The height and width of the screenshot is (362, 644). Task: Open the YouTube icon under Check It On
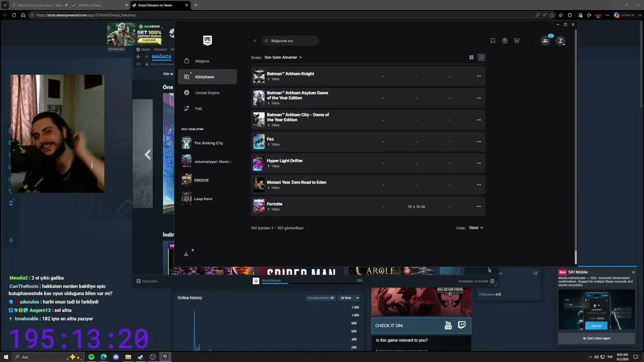[x=448, y=325]
